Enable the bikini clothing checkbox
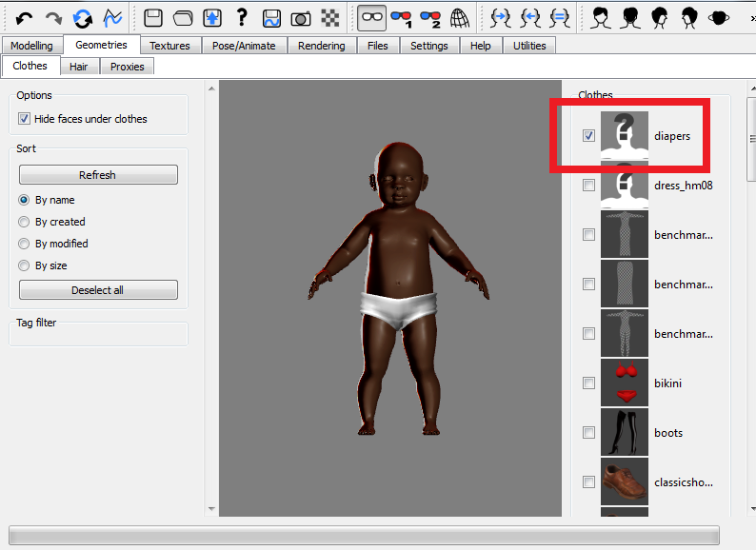Viewport: 756px width, 550px height. (x=588, y=383)
